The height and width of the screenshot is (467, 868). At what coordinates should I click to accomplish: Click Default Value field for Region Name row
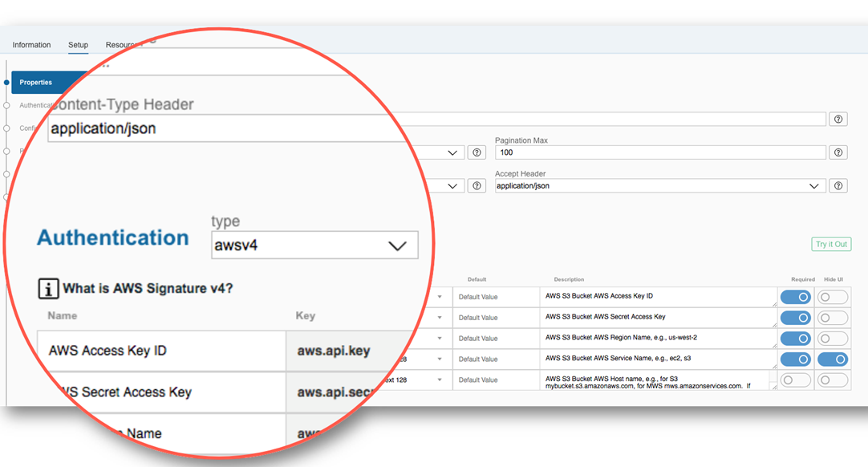(x=496, y=339)
